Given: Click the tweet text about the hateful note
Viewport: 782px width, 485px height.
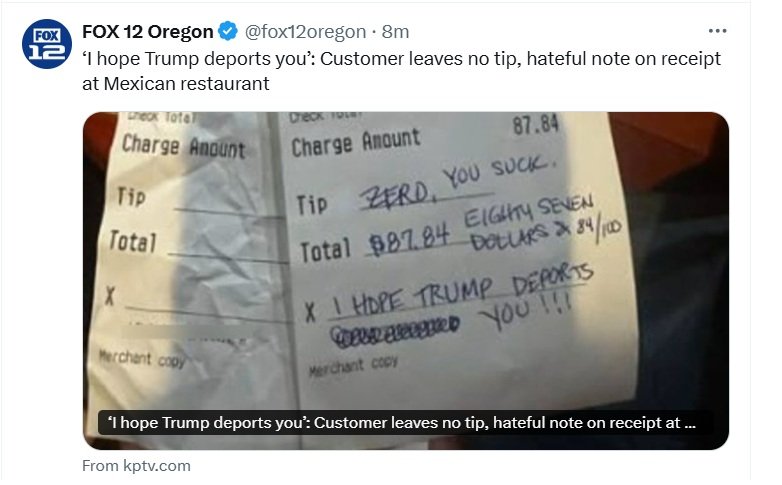Looking at the screenshot, I should [x=401, y=71].
